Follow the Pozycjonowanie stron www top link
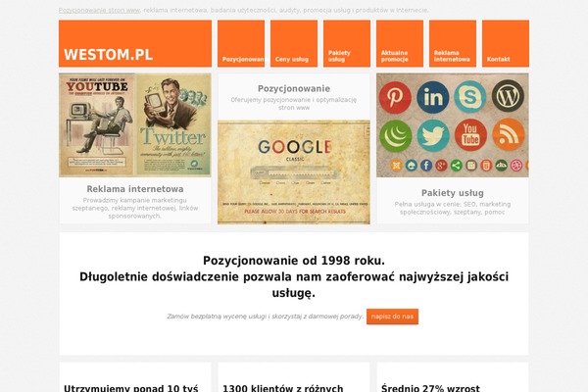This screenshot has width=588, height=392. tap(99, 10)
